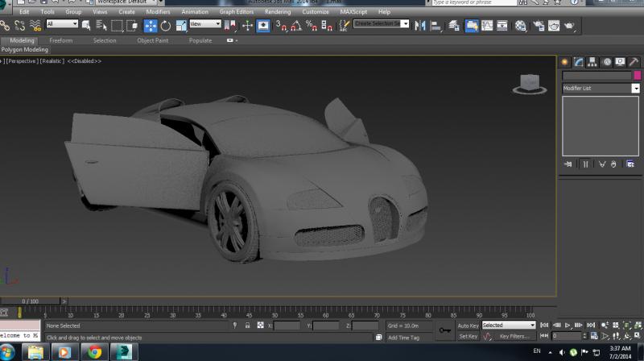Click the Render Production teapot icon
Screen dimensions: 644x361
(569, 26)
